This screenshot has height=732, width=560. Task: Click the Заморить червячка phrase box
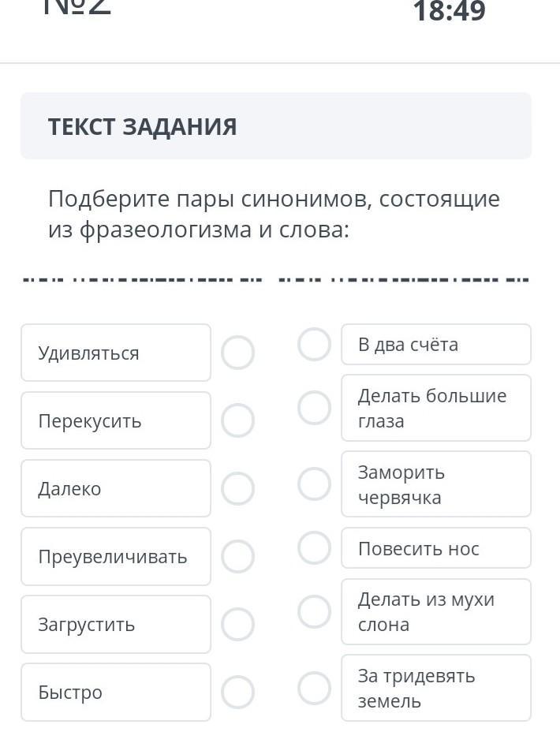click(x=435, y=484)
